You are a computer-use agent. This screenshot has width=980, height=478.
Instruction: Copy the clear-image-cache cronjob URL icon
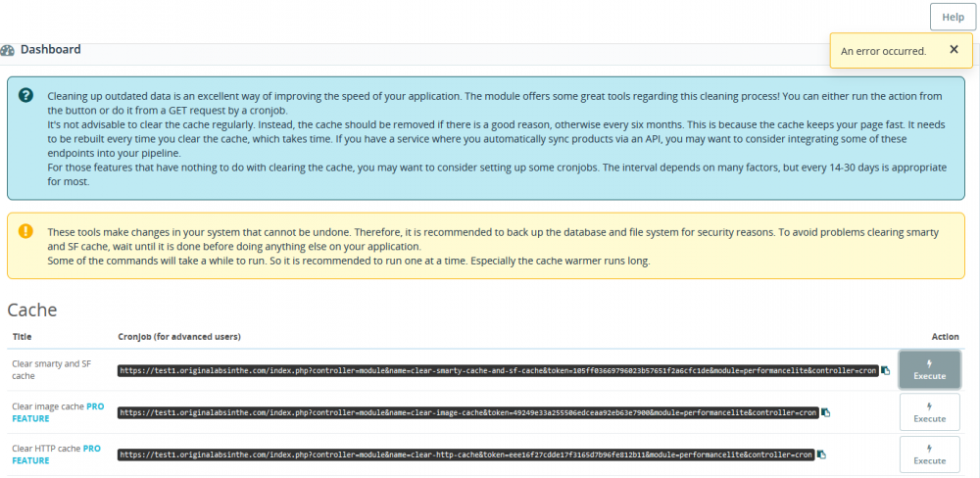tap(825, 412)
